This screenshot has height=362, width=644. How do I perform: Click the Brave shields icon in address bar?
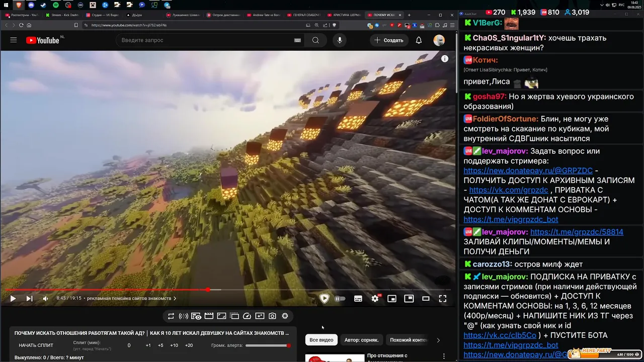334,25
